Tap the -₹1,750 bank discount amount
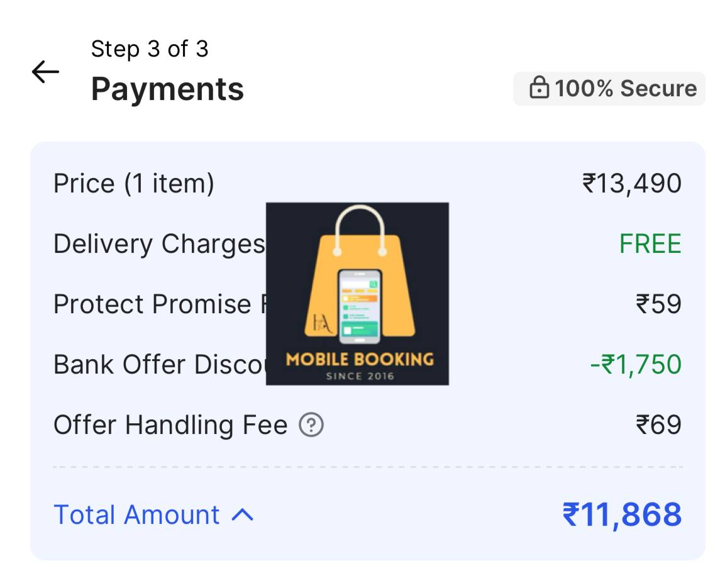The image size is (715, 588). 636,365
